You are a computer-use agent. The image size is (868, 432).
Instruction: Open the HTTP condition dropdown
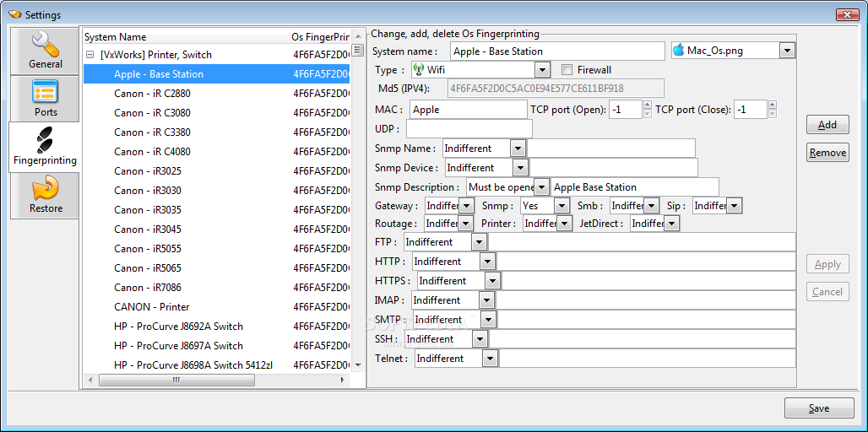488,261
